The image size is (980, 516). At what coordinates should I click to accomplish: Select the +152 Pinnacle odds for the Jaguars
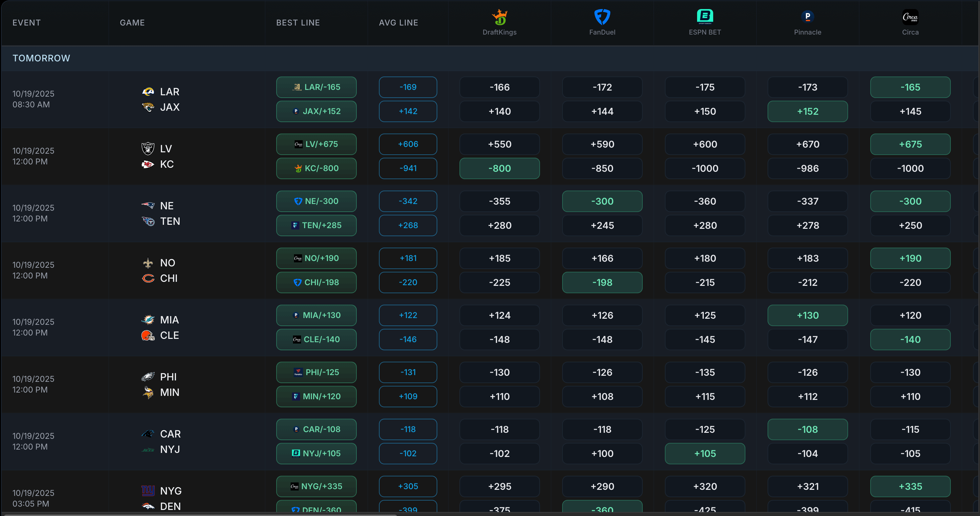(807, 111)
